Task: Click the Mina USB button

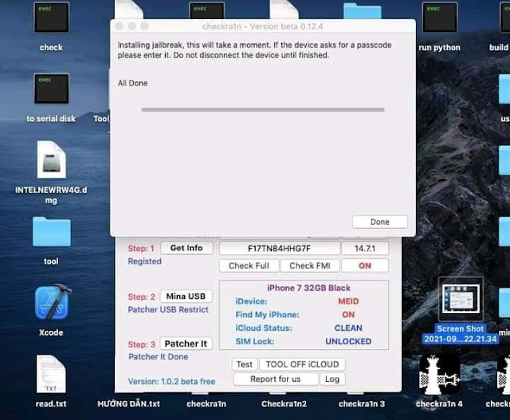Action: tap(186, 296)
